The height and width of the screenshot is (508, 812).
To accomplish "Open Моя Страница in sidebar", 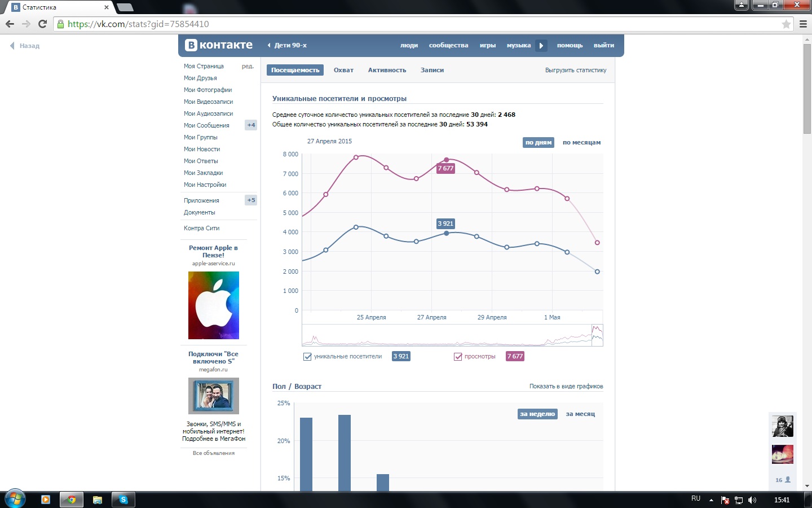I will [x=204, y=66].
